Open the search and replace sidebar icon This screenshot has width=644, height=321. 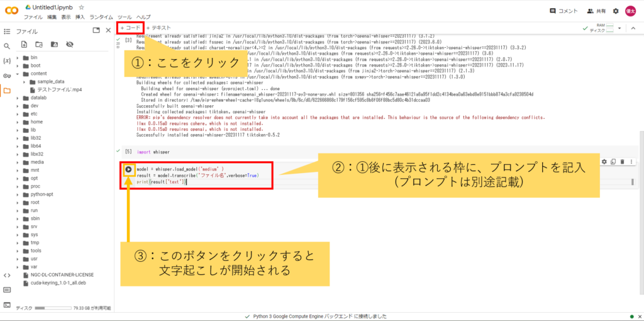coord(7,46)
